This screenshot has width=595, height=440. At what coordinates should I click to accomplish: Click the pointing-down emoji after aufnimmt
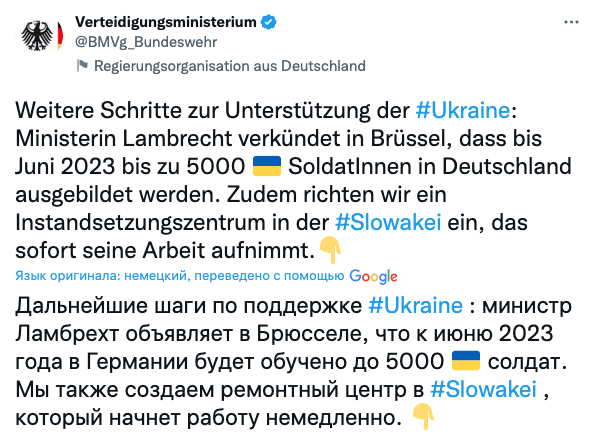point(330,250)
